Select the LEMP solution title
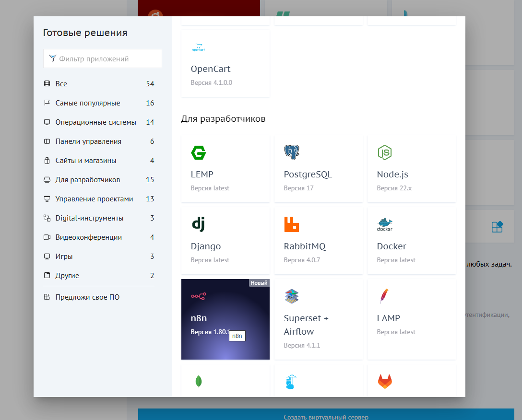This screenshot has height=420, width=522. pos(202,175)
